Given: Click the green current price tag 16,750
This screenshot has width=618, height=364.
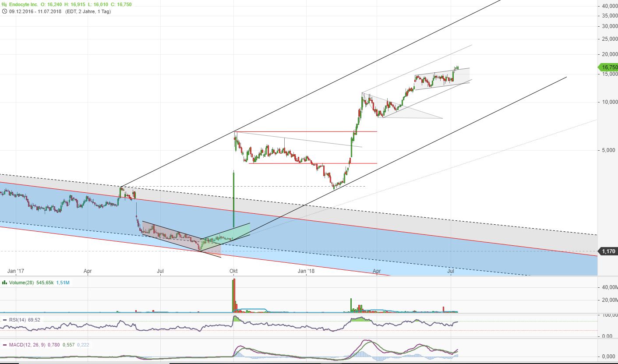Looking at the screenshot, I should (608, 67).
